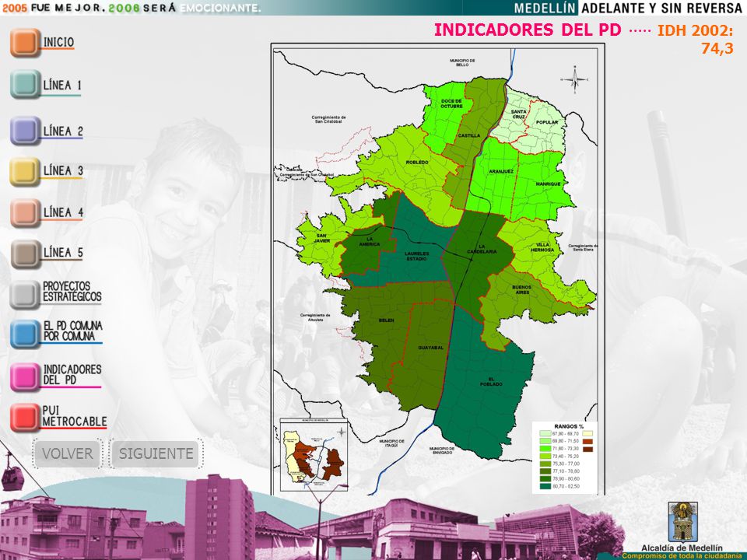
Task: Click the ROBLEDO label on map
Action: (417, 163)
